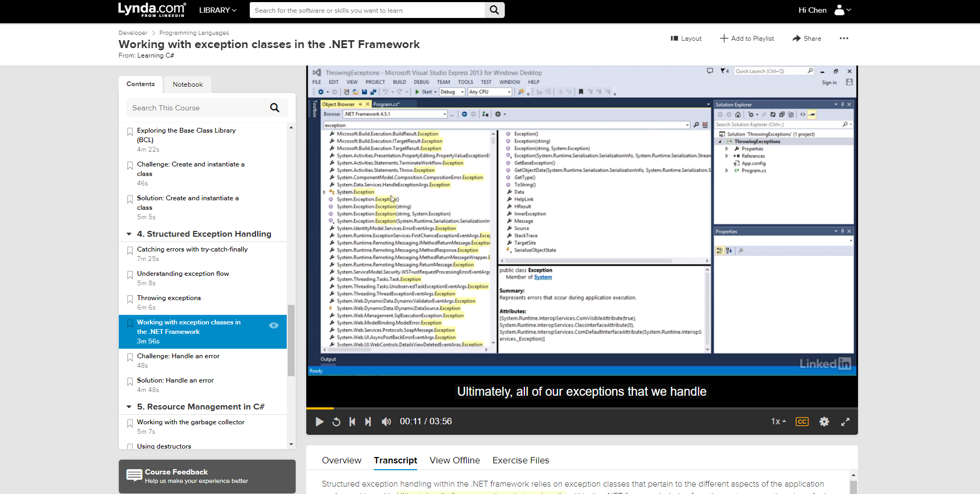Open video settings gear

pyautogui.click(x=824, y=422)
